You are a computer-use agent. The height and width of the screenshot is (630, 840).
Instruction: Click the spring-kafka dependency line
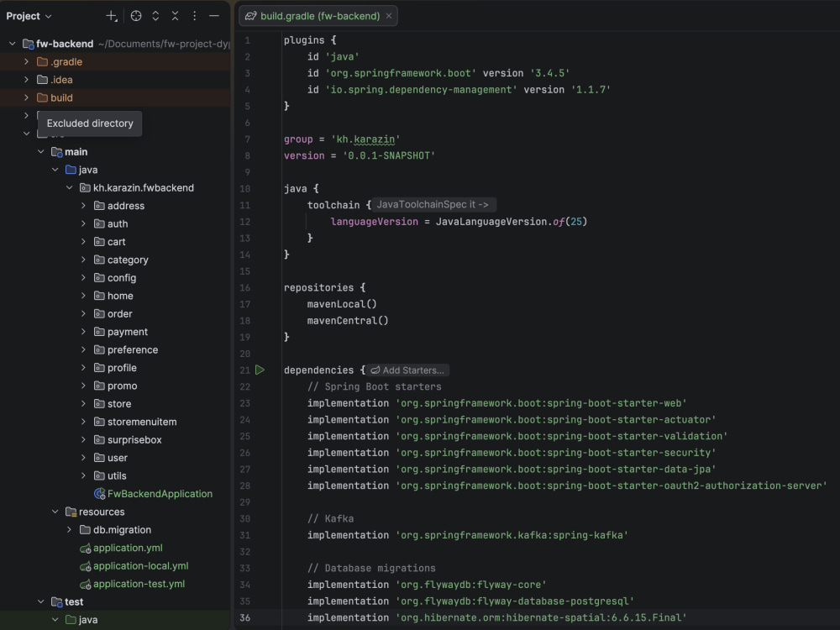coord(467,535)
